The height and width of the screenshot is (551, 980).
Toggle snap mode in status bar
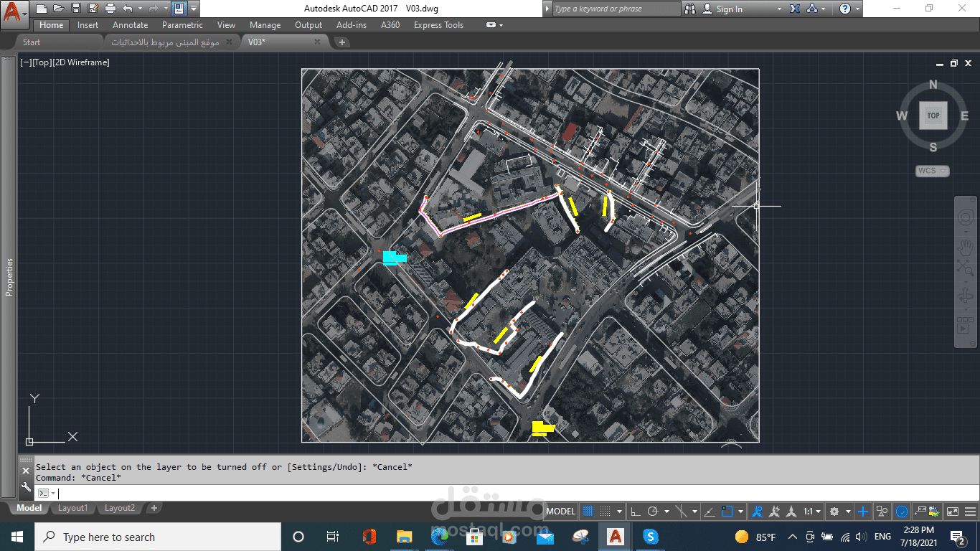[x=605, y=512]
